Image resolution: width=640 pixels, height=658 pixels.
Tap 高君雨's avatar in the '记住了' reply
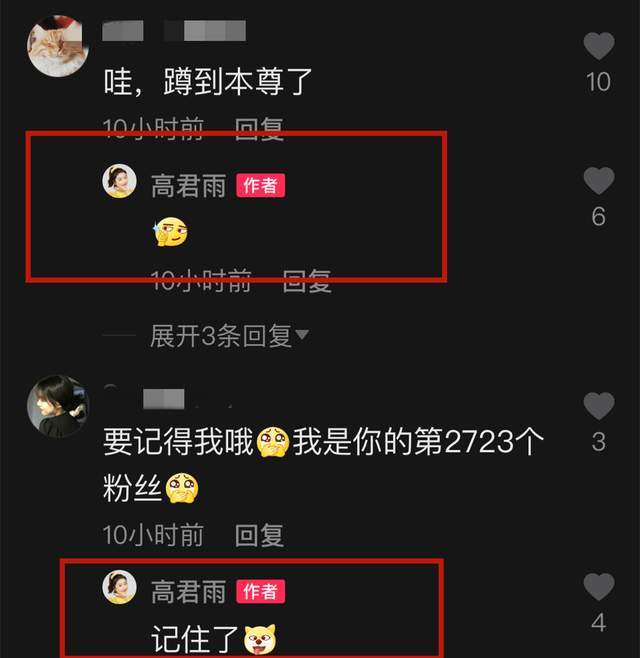pos(120,587)
